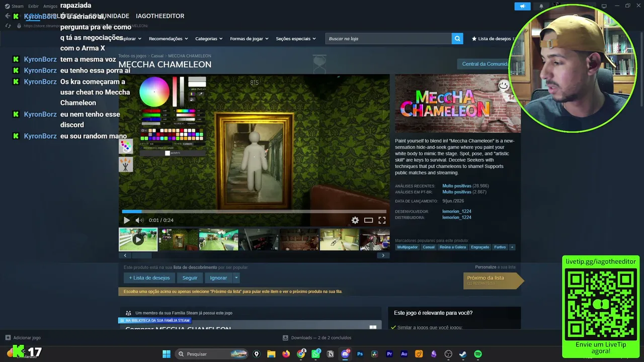
Task: Click the media strip scrollbar handle
Action: (141, 255)
